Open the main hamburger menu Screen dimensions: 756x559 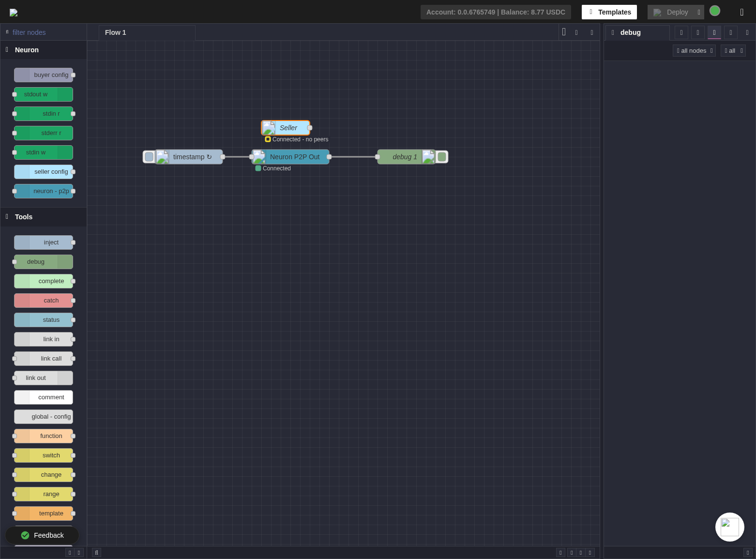pos(741,12)
